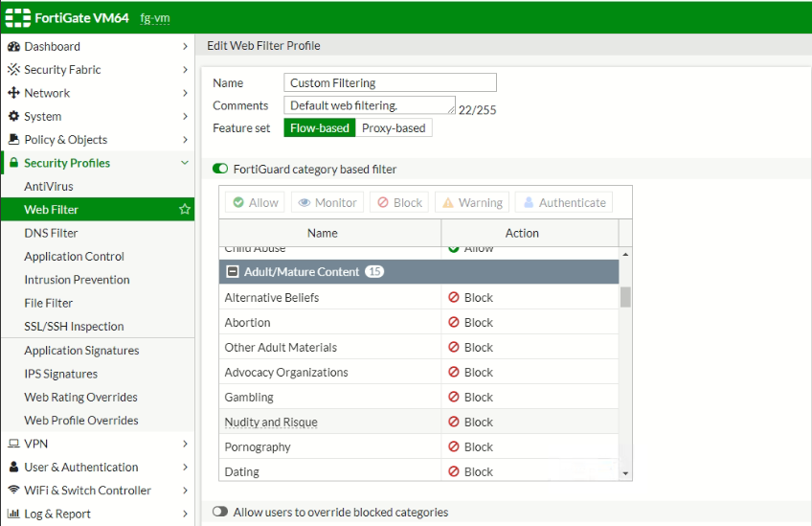Click the Warning action button
Screen dimensions: 812x526
pyautogui.click(x=472, y=202)
